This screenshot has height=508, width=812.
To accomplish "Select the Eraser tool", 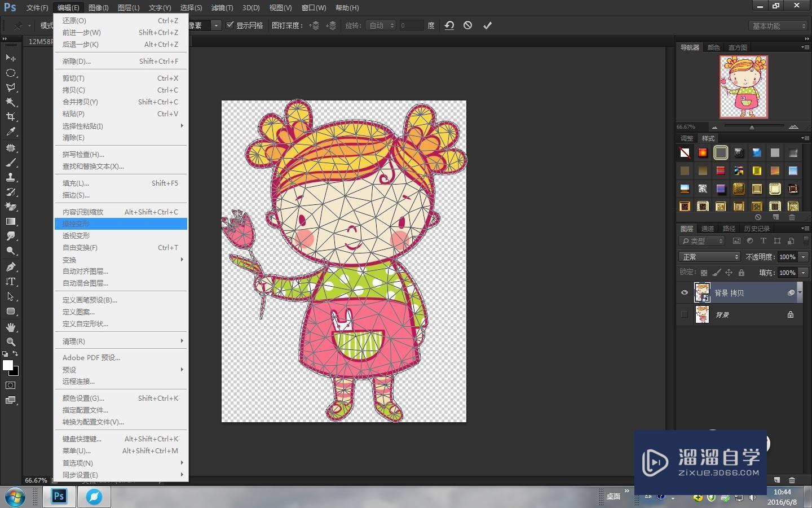I will point(10,207).
